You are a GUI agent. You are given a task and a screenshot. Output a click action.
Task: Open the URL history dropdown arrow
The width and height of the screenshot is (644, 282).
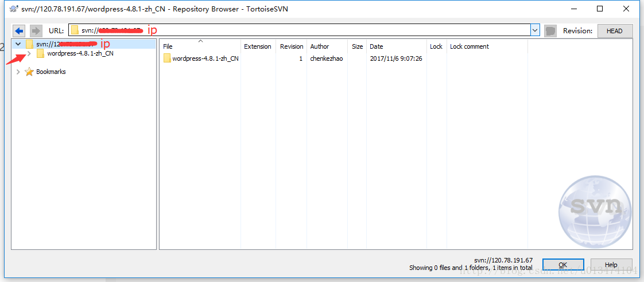pyautogui.click(x=535, y=30)
